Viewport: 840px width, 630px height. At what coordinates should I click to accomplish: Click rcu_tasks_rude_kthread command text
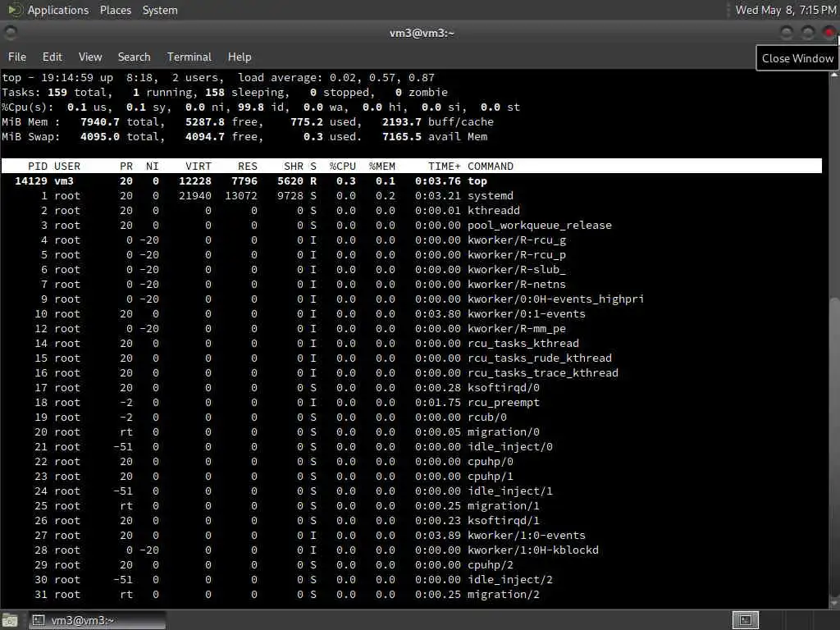540,358
